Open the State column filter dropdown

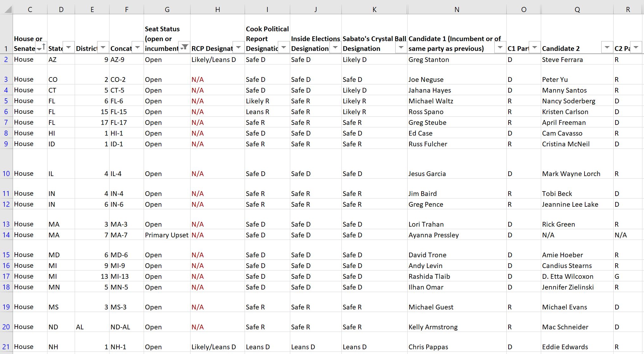(x=69, y=48)
